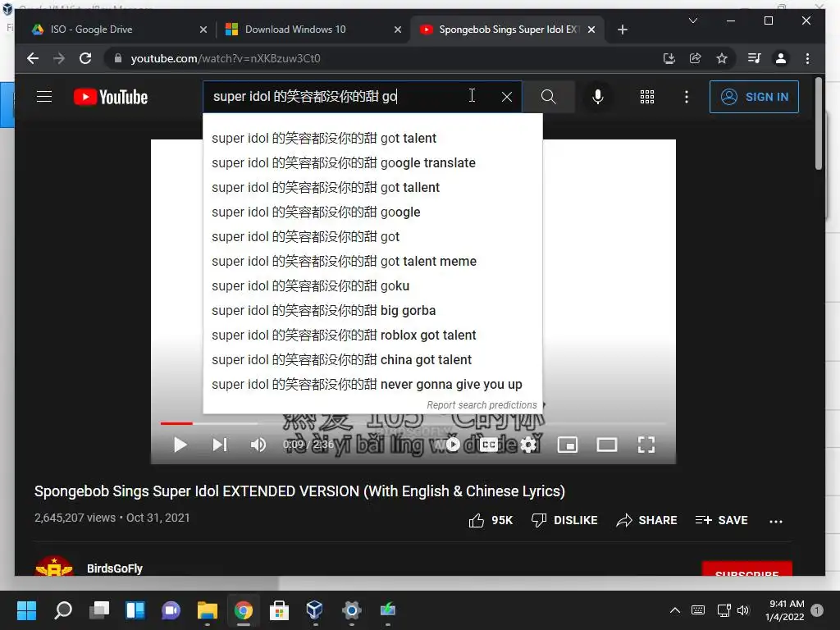This screenshot has height=630, width=840.
Task: Click the DISLIKE button
Action: point(564,520)
